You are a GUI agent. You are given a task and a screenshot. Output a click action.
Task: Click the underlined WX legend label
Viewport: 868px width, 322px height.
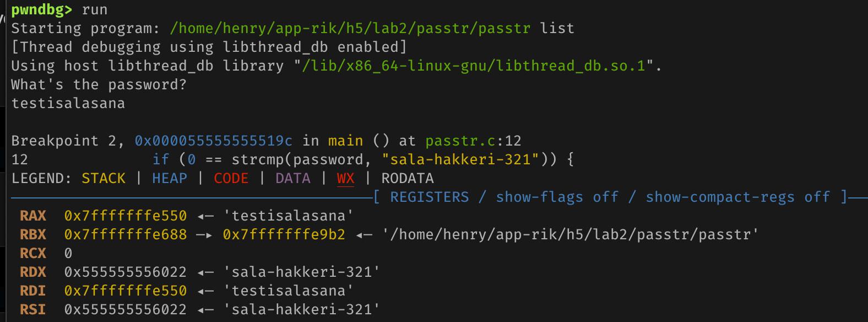[x=345, y=179]
